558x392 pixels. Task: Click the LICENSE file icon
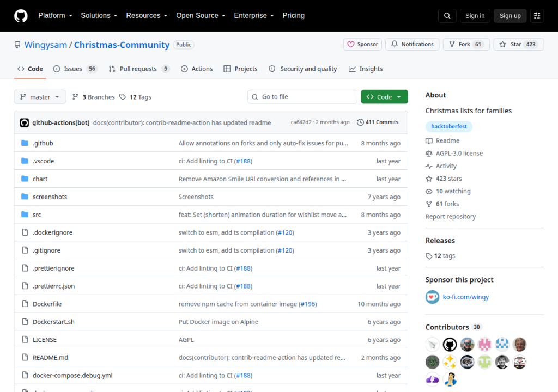tap(25, 339)
